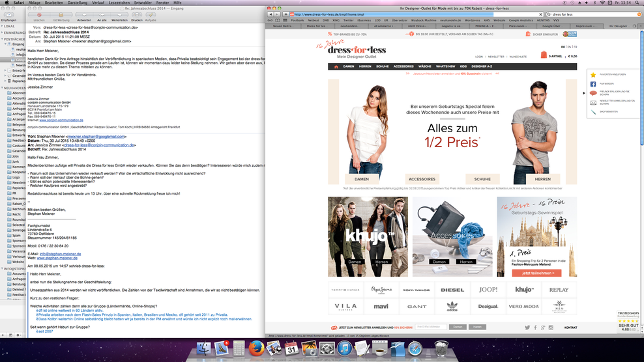The height and width of the screenshot is (362, 644).
Task: Expand the LOKAL section in Mail sidebar
Action: point(2,26)
